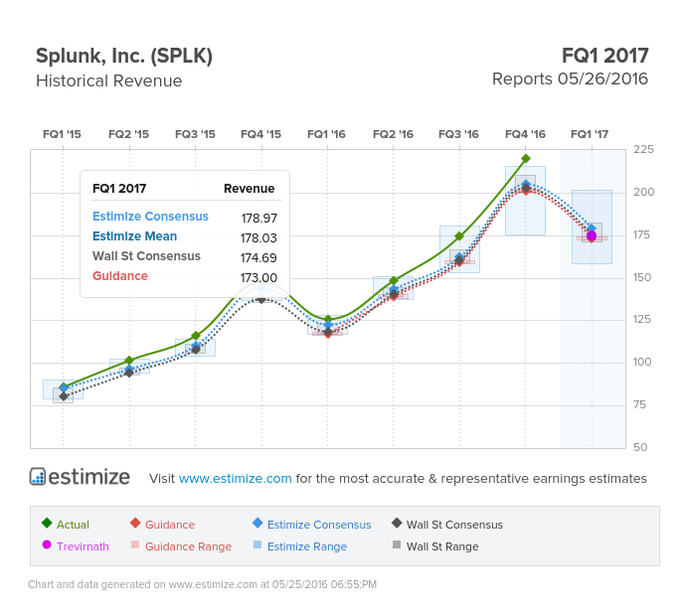Click the red Guidance legend diamond
This screenshot has width=681, height=616.
[135, 523]
